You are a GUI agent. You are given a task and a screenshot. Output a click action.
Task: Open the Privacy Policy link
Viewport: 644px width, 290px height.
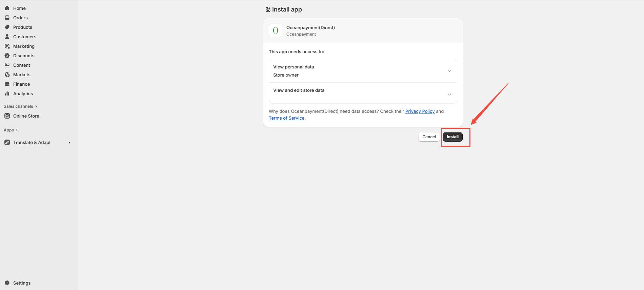coord(420,111)
